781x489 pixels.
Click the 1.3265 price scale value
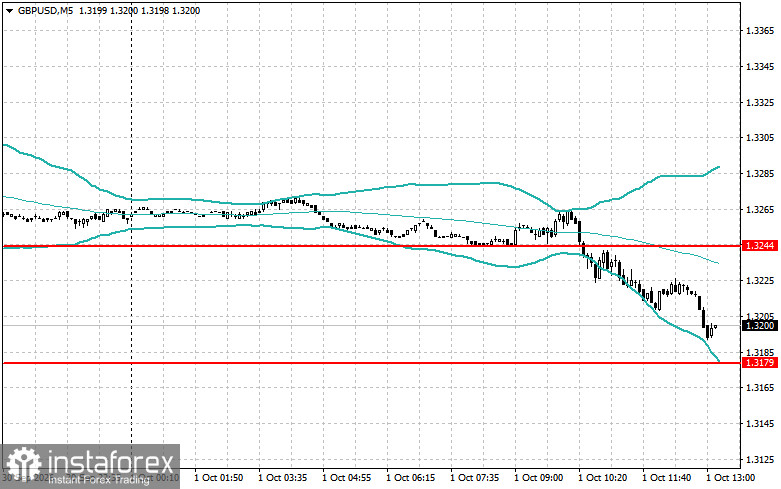click(x=760, y=210)
